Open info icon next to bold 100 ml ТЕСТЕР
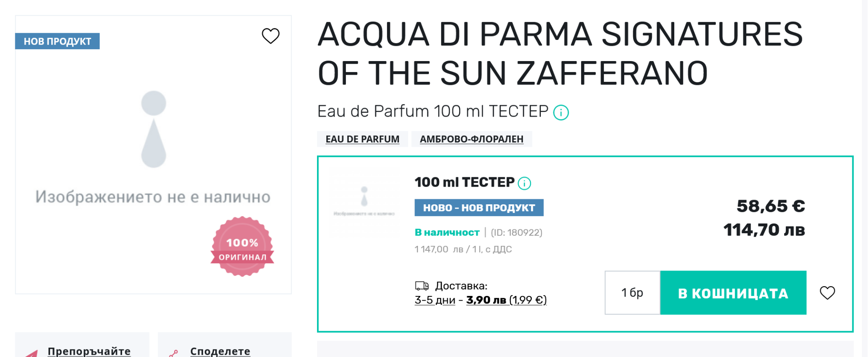This screenshot has height=357, width=868. tap(524, 183)
